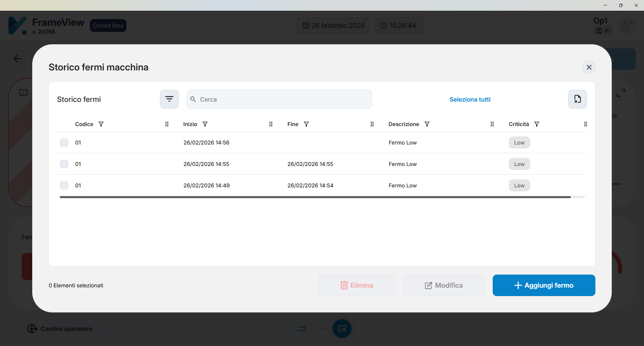Click the info message icon behind dialog
The height and width of the screenshot is (346, 644).
23,93
